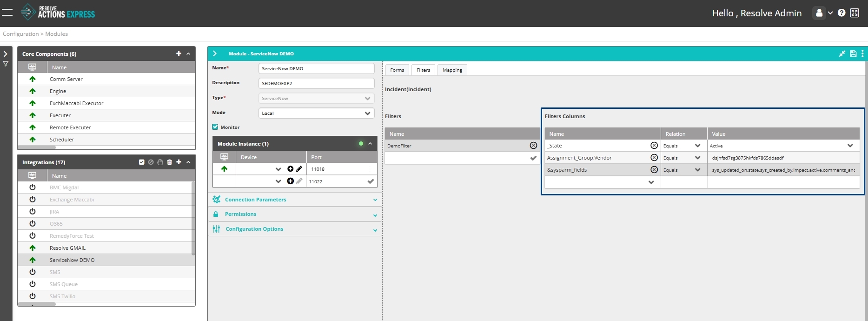Expand the left sidebar arrow
The image size is (868, 321).
(6, 54)
